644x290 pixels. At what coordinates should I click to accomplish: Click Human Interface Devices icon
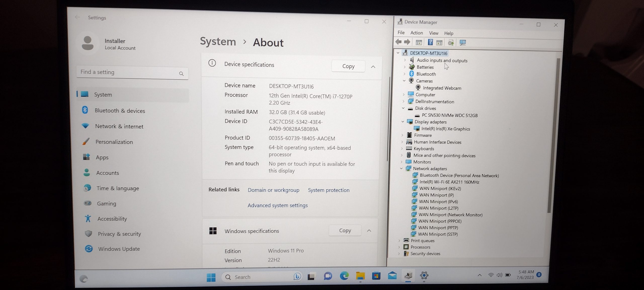pyautogui.click(x=409, y=142)
